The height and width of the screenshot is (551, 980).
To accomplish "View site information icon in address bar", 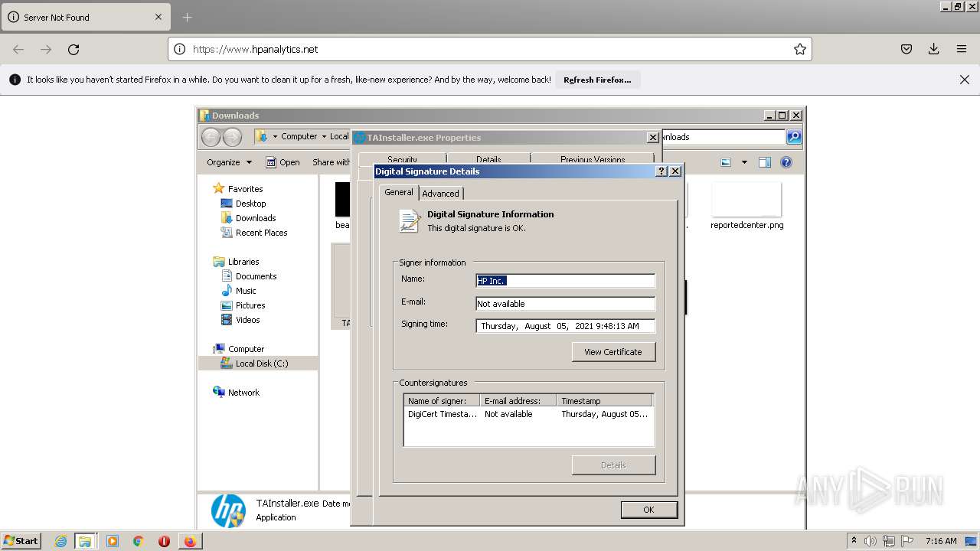I will (179, 49).
